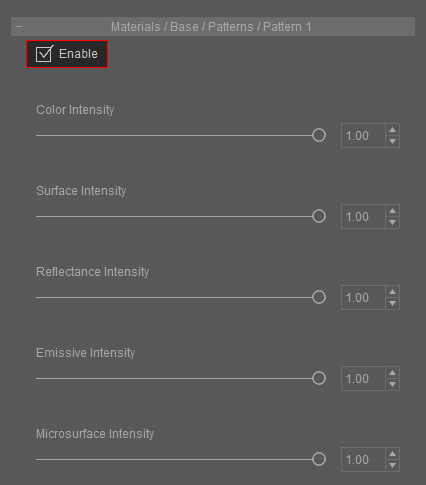Increase Microsurface Intensity with the up arrow
Screen dimensions: 426x485
(x=392, y=454)
